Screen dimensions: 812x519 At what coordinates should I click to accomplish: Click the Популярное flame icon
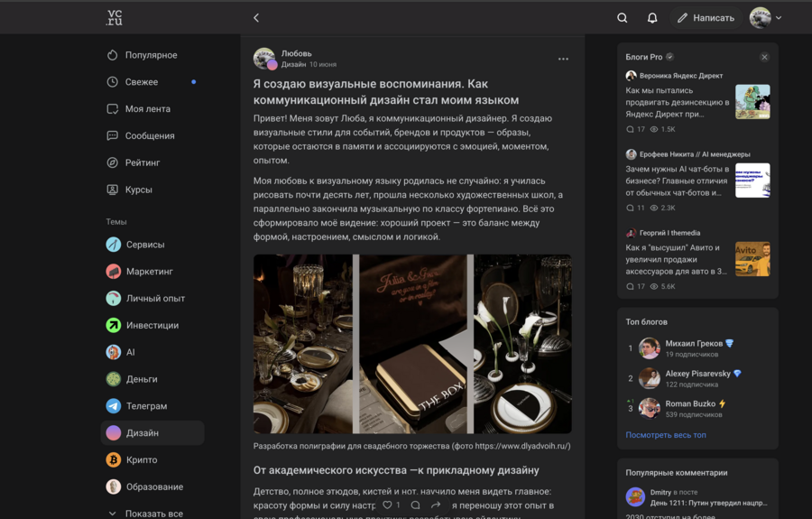[x=113, y=55]
